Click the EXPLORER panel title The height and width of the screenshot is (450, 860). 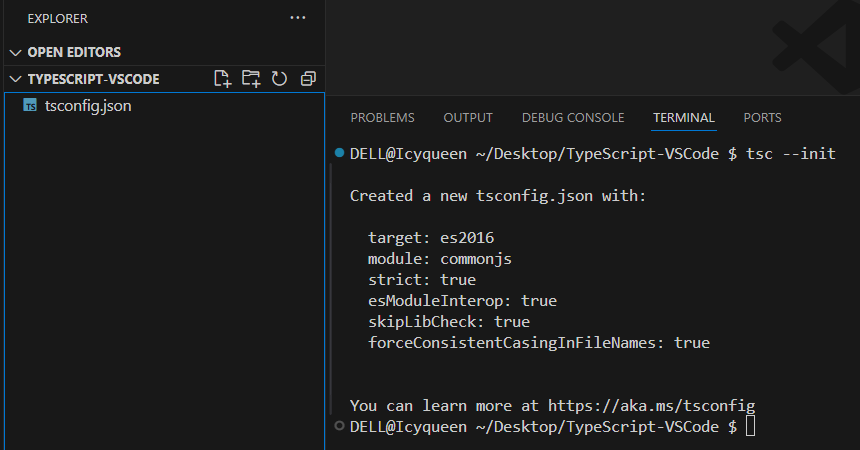pos(57,18)
